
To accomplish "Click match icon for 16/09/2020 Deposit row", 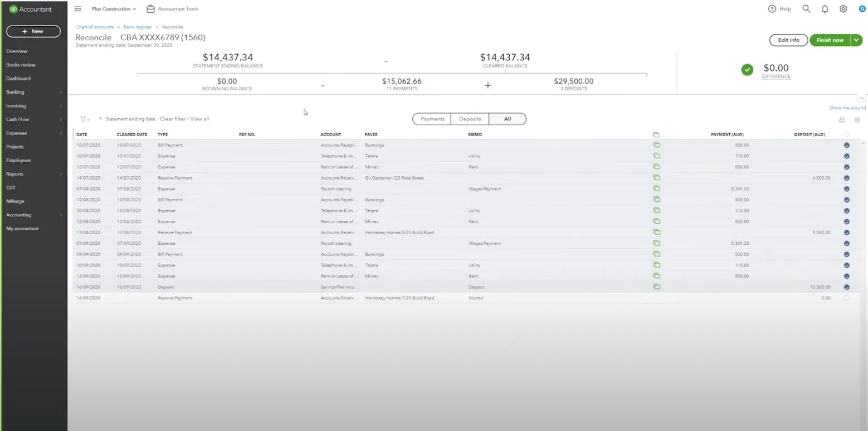I will coord(656,287).
